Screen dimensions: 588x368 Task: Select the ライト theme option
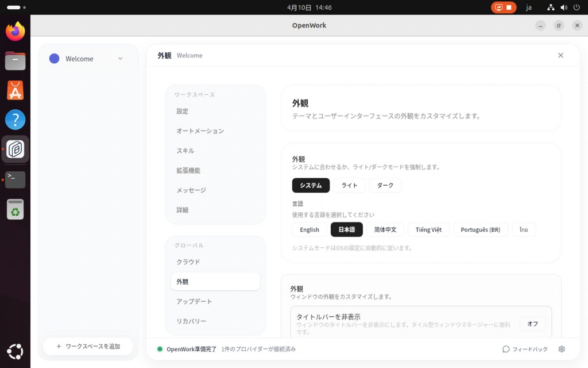click(349, 185)
